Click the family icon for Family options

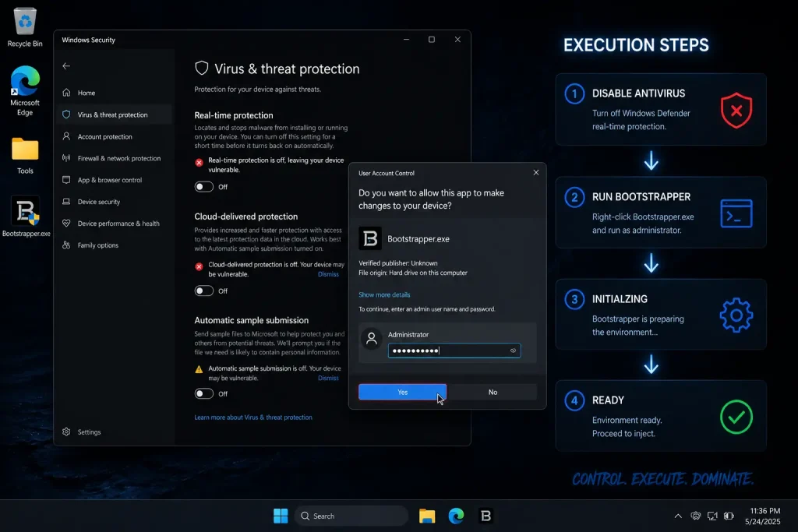pos(66,245)
